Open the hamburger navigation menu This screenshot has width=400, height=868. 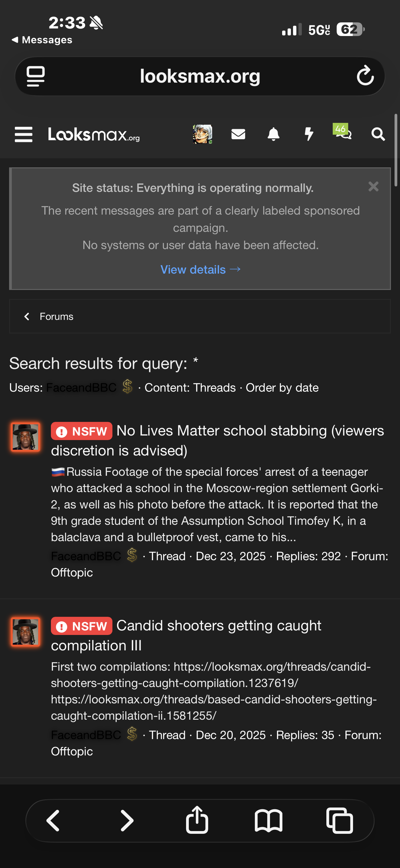click(24, 134)
